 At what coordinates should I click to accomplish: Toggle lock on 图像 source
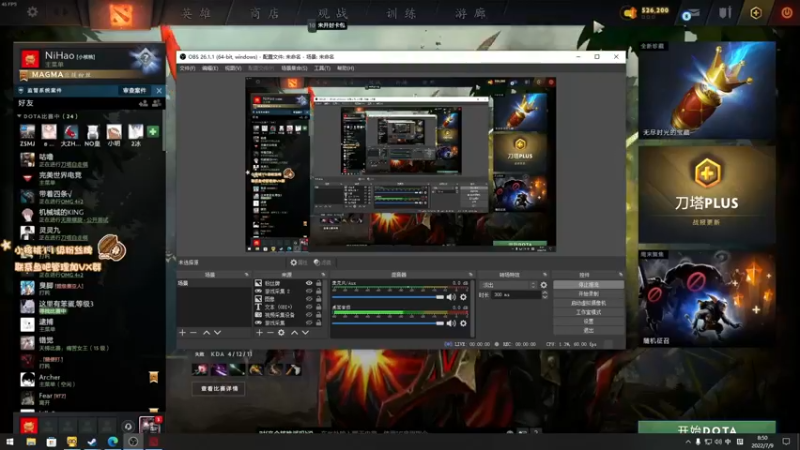[318, 299]
